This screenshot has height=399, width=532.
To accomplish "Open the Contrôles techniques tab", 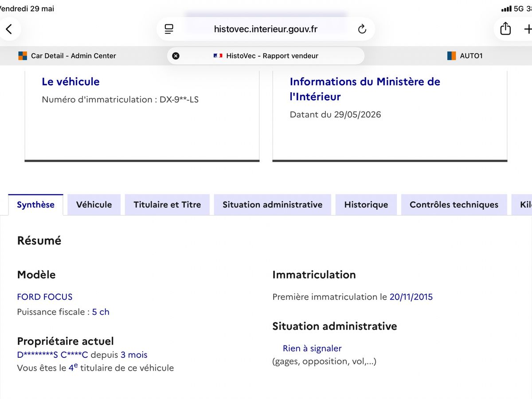I will coord(454,204).
